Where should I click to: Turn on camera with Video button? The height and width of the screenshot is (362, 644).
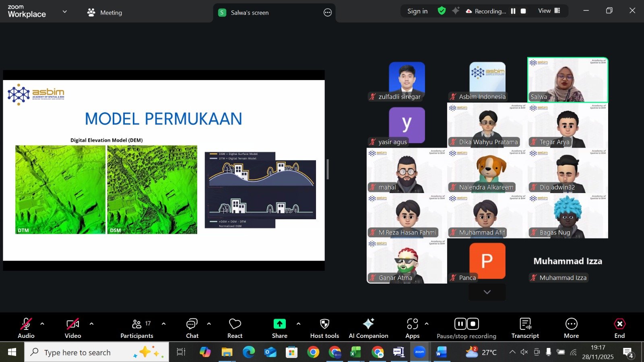click(73, 324)
